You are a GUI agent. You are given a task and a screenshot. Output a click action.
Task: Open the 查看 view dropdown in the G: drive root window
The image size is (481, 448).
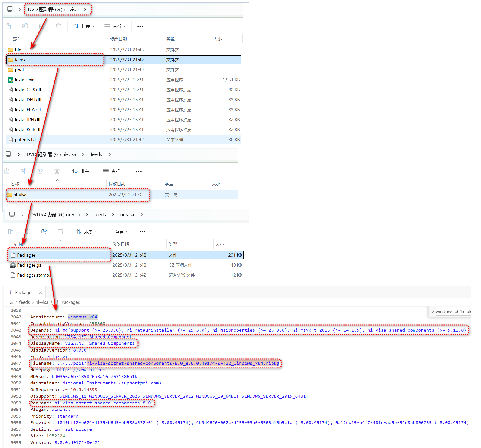115,26
